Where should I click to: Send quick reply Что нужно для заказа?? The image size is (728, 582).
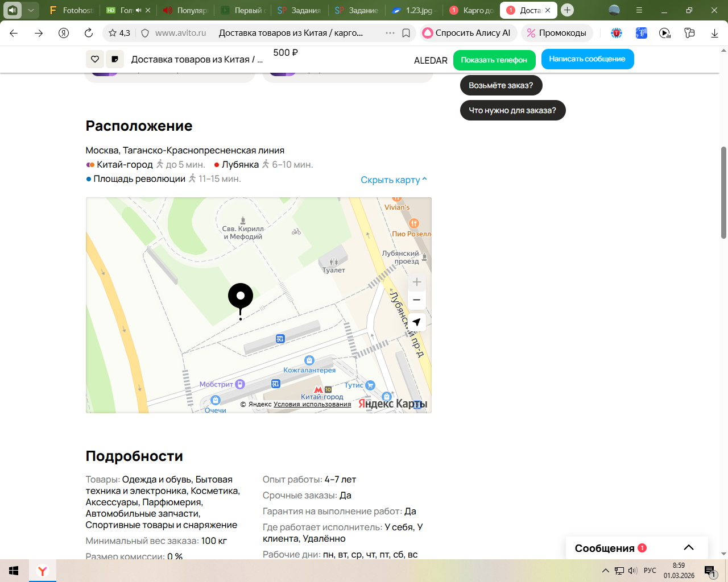coord(512,110)
